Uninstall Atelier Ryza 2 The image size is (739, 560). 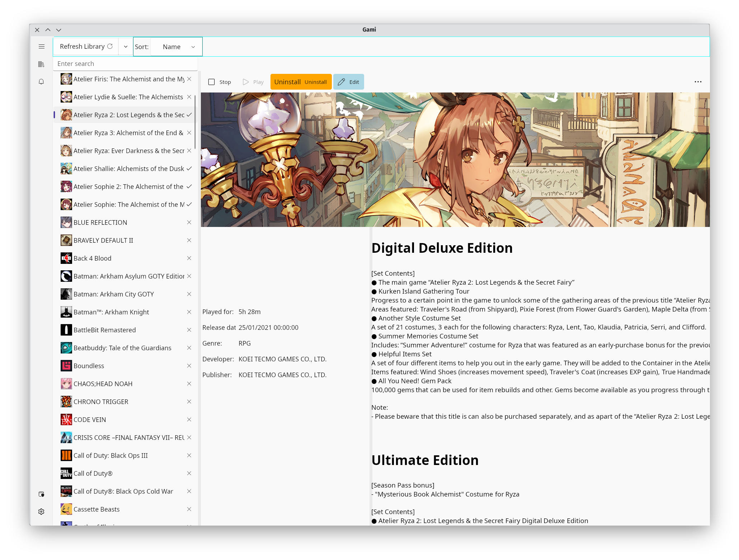tap(301, 82)
